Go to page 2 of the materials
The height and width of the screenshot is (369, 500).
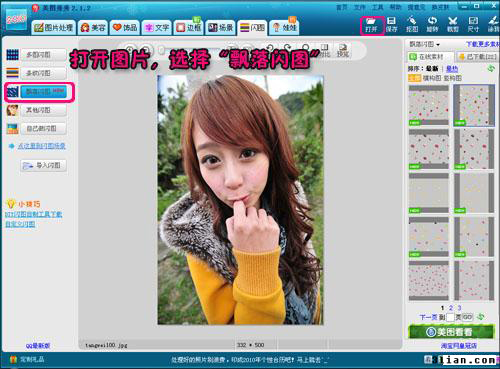point(451,308)
